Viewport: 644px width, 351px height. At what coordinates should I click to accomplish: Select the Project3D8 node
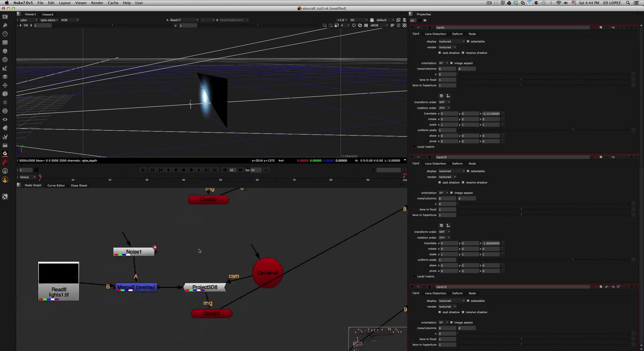point(205,287)
